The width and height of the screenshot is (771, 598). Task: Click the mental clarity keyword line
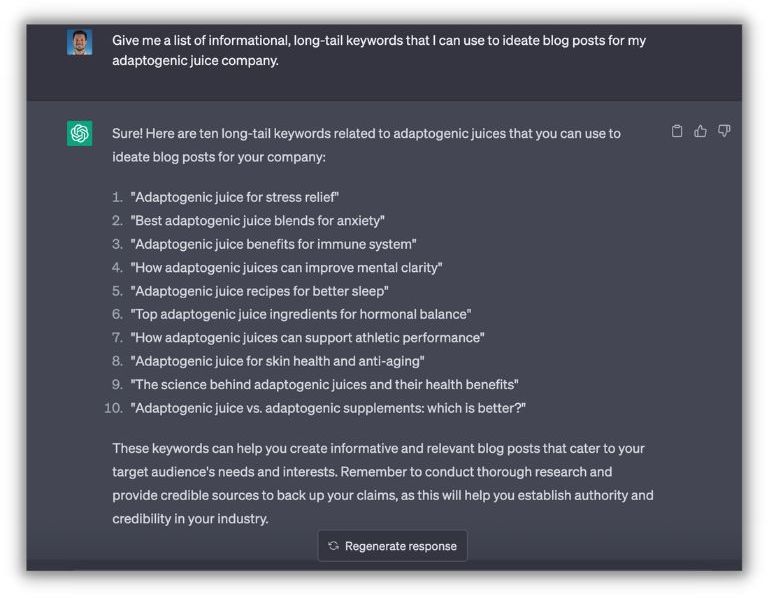(286, 267)
